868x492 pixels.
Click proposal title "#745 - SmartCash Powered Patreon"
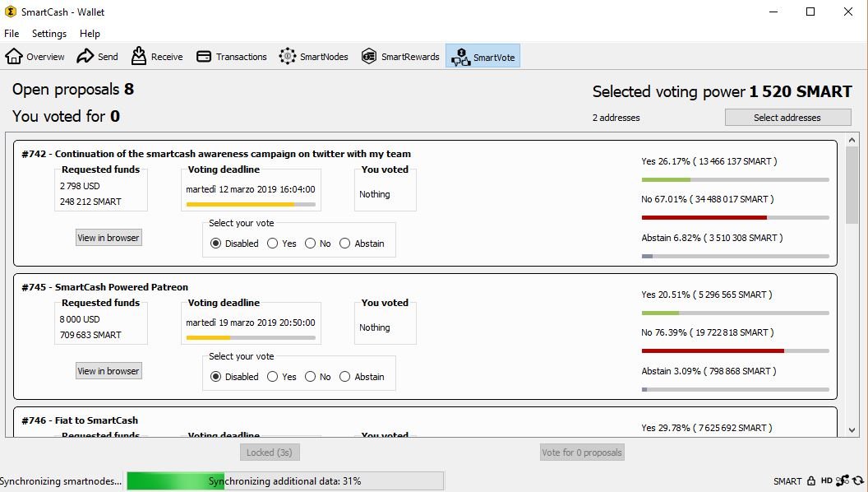coord(104,287)
